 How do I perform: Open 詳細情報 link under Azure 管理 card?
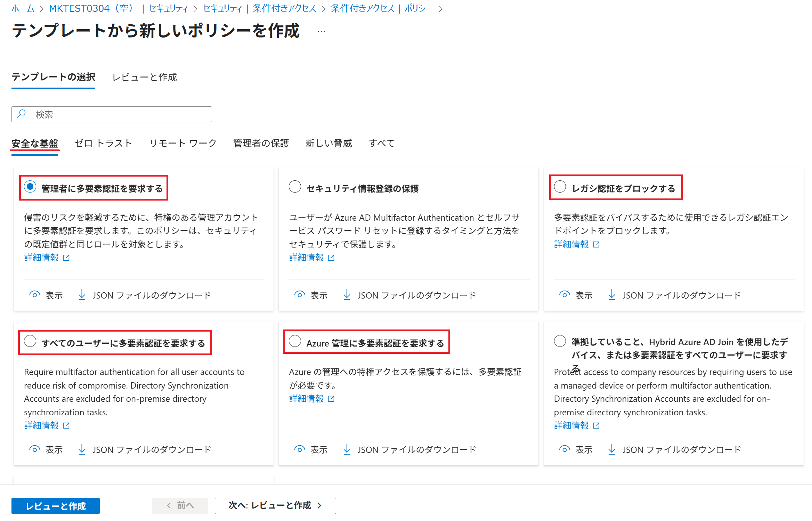pyautogui.click(x=306, y=399)
